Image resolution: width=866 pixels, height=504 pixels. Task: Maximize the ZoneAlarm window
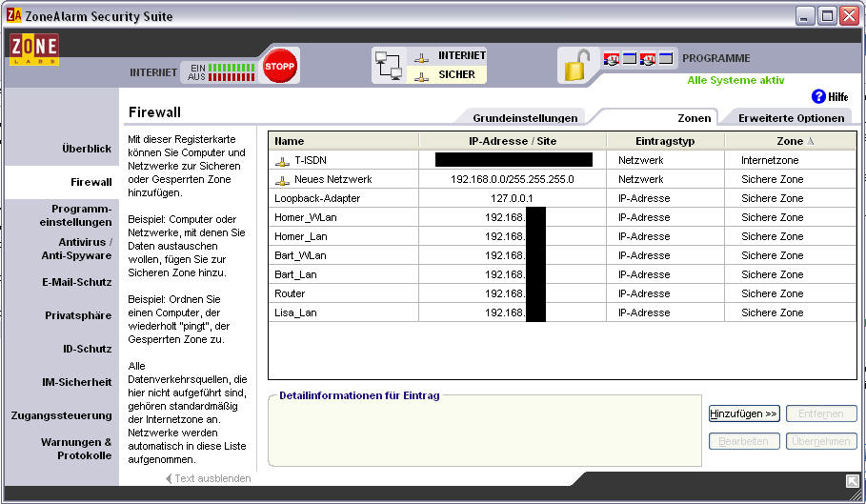tap(827, 15)
